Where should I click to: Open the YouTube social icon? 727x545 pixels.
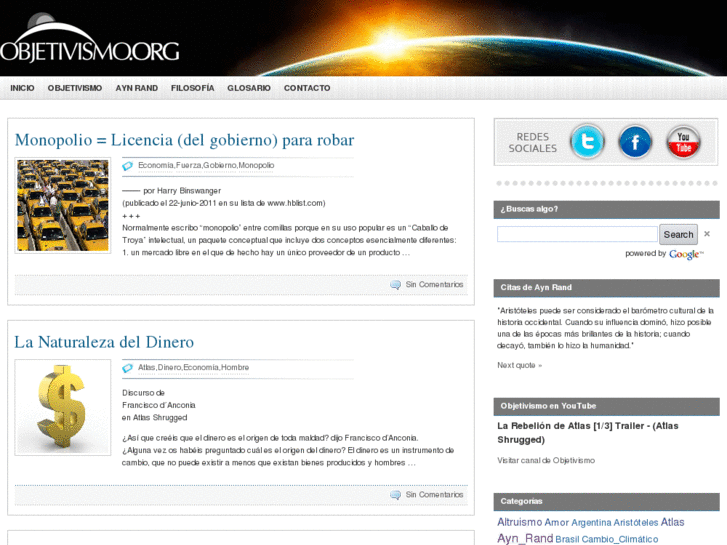click(x=683, y=142)
